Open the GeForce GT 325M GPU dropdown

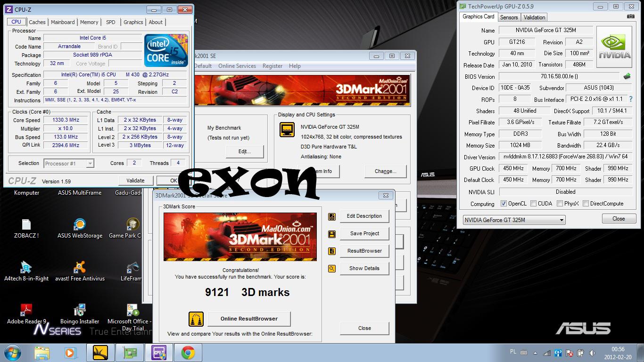pyautogui.click(x=514, y=220)
